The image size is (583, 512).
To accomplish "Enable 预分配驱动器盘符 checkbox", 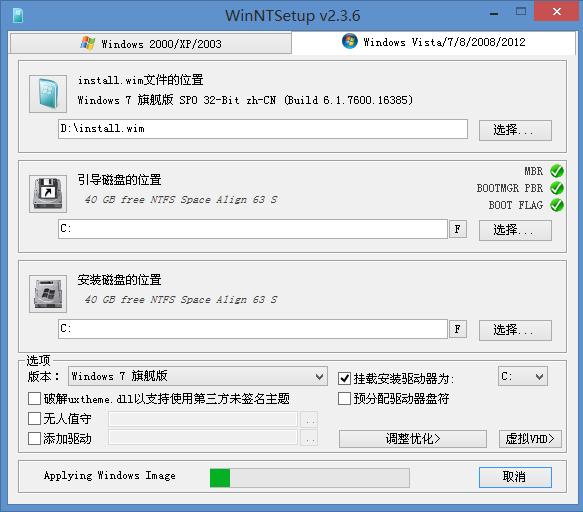I will coord(344,399).
